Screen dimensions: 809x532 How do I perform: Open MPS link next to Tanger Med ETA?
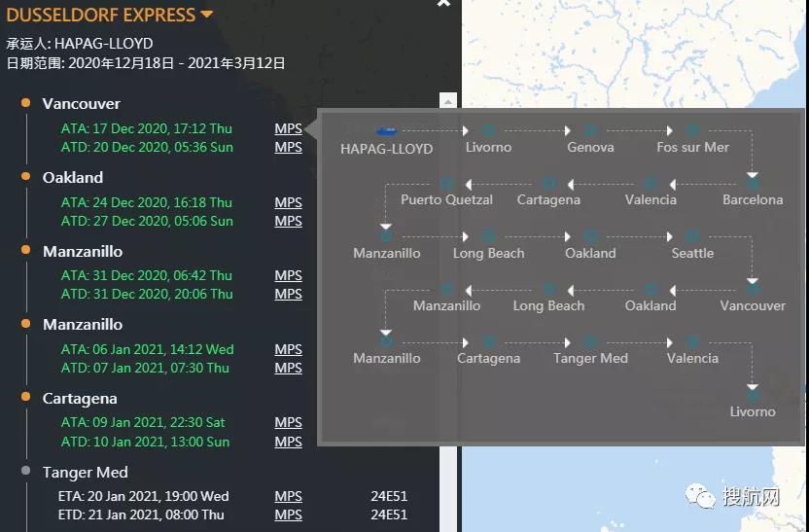point(288,496)
